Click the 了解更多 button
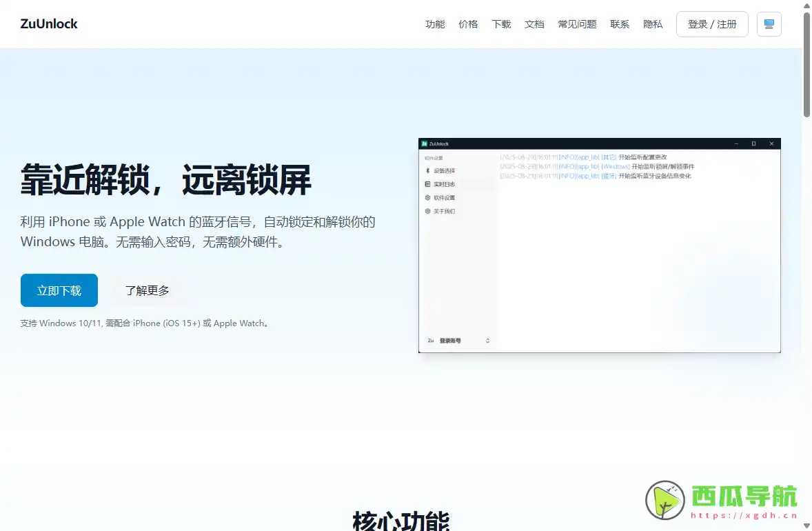The height and width of the screenshot is (531, 812). click(147, 290)
